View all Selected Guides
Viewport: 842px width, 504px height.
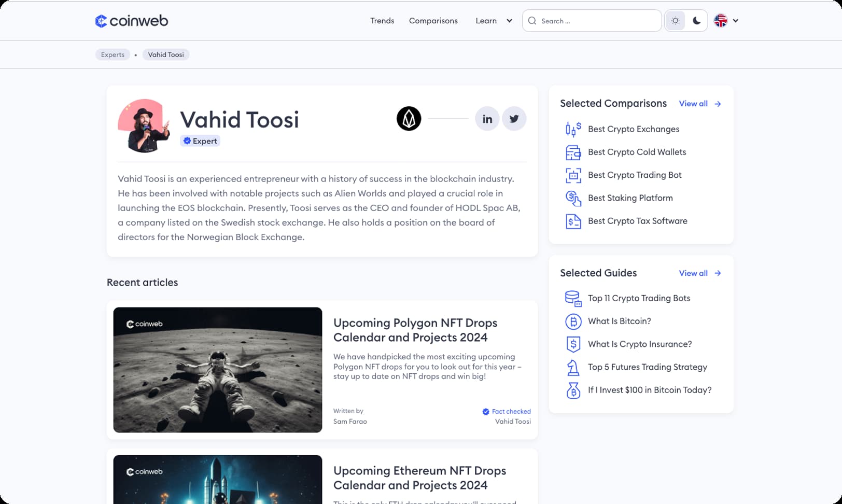pyautogui.click(x=693, y=273)
